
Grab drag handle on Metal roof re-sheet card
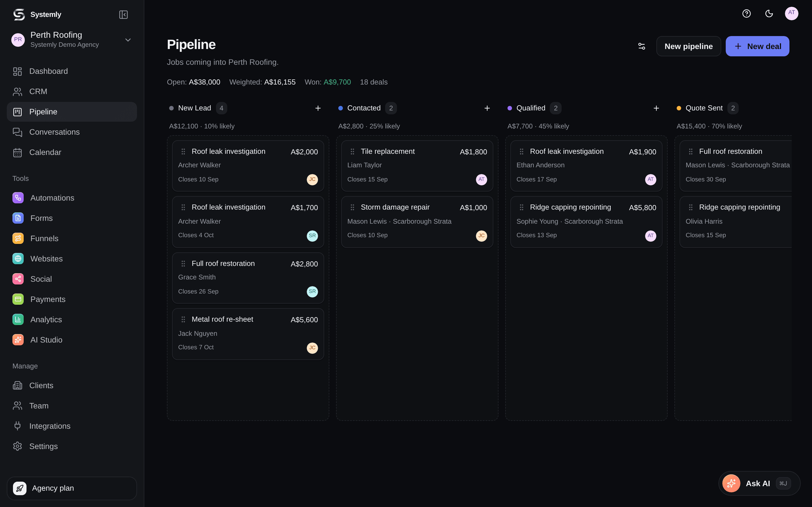183,319
